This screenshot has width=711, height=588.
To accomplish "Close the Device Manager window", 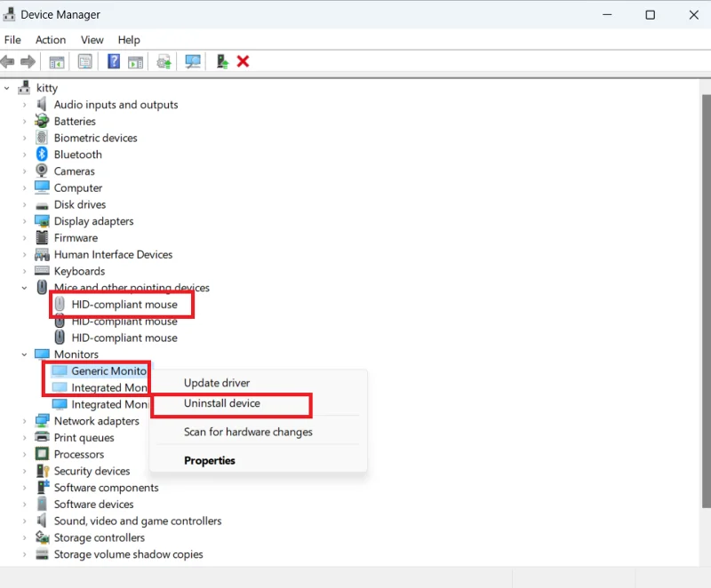I will coord(694,14).
